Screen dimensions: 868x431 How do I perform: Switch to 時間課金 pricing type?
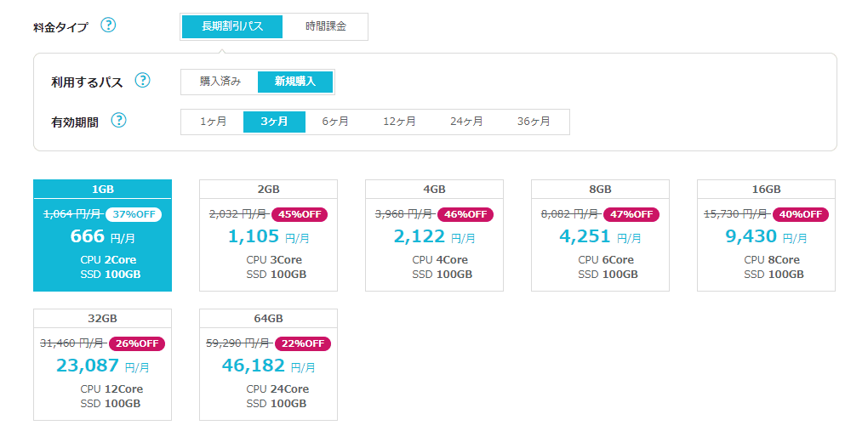pyautogui.click(x=325, y=26)
